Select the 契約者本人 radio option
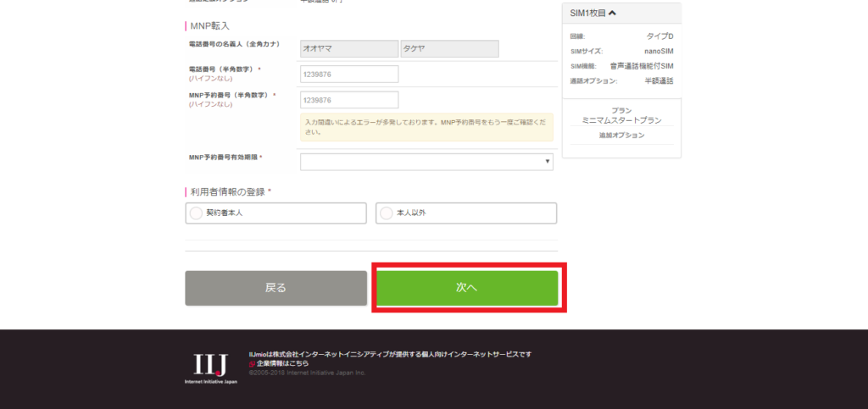Screen dimensions: 868x409 pyautogui.click(x=275, y=213)
